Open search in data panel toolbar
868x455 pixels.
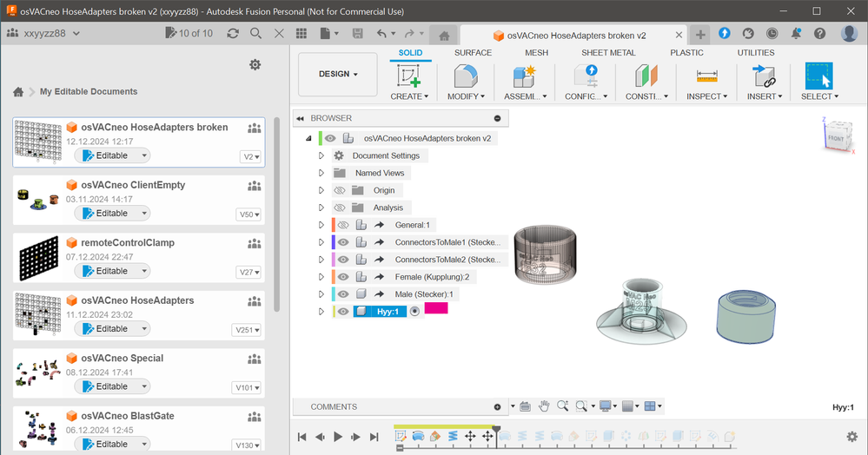(255, 33)
